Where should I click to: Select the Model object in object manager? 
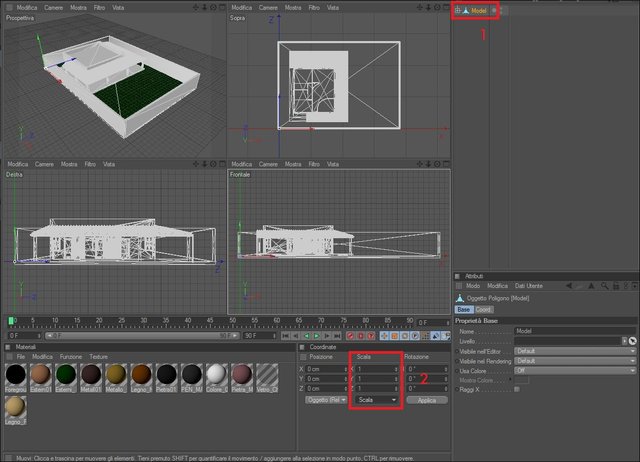click(478, 11)
